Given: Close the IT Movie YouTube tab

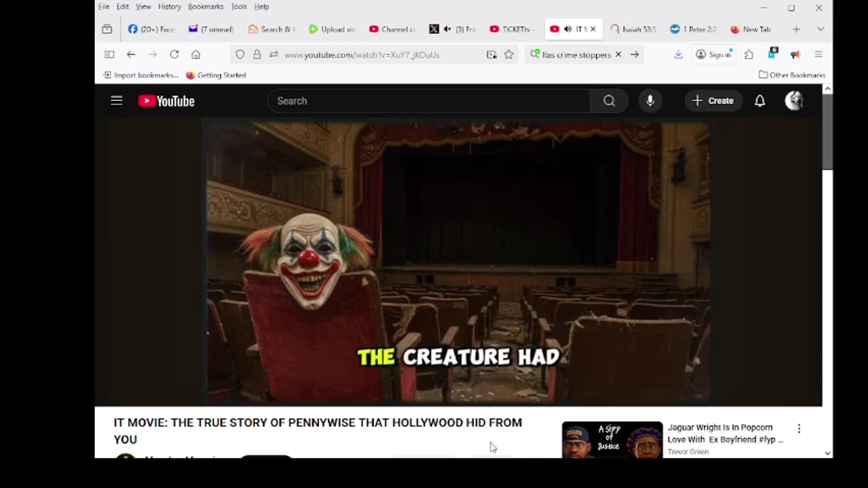Looking at the screenshot, I should coord(593,29).
